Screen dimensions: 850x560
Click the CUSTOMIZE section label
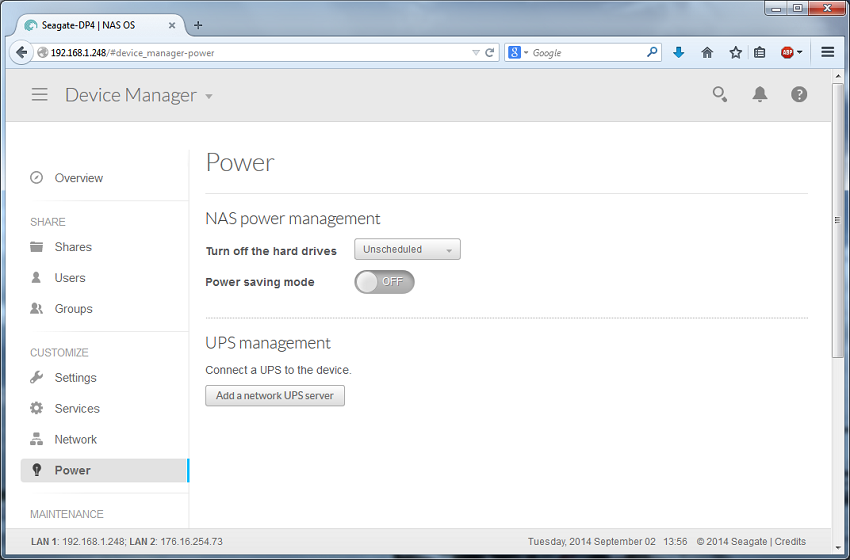(59, 352)
